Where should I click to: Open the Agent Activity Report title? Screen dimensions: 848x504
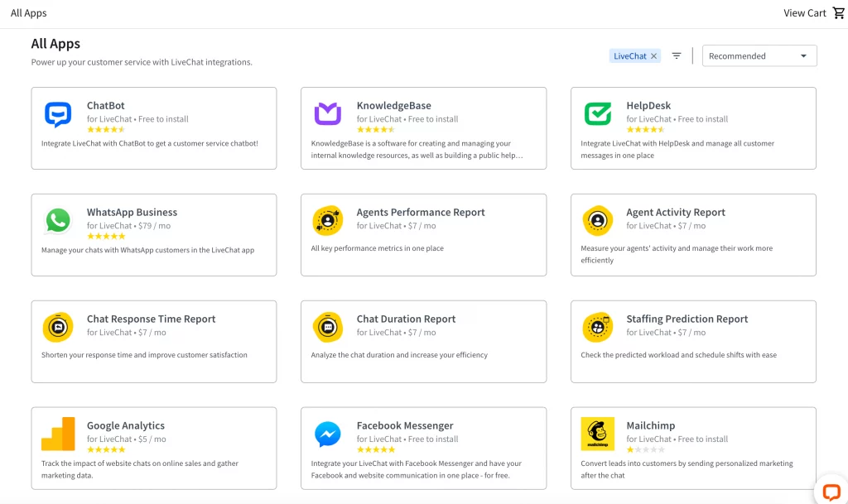[x=676, y=213]
